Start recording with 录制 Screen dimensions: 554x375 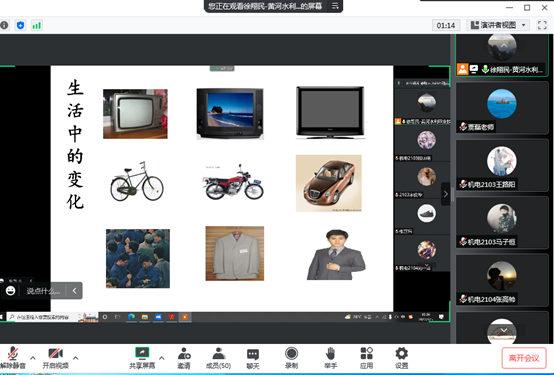click(291, 358)
